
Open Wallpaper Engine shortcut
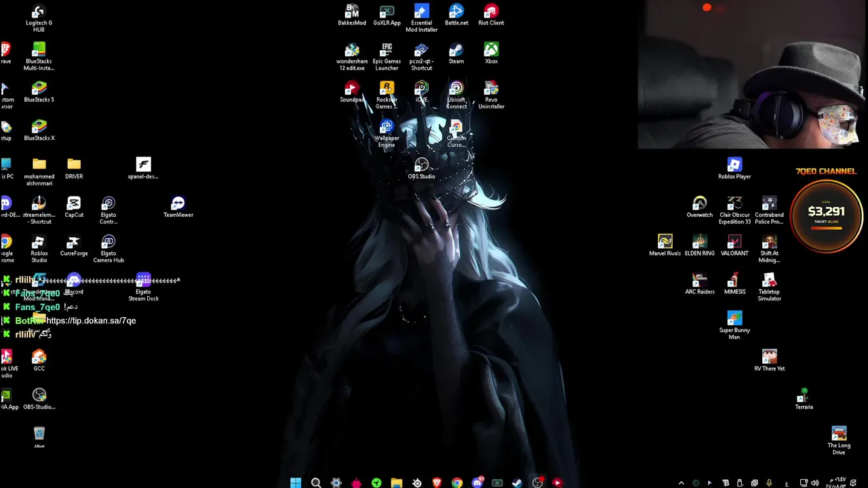(x=387, y=134)
